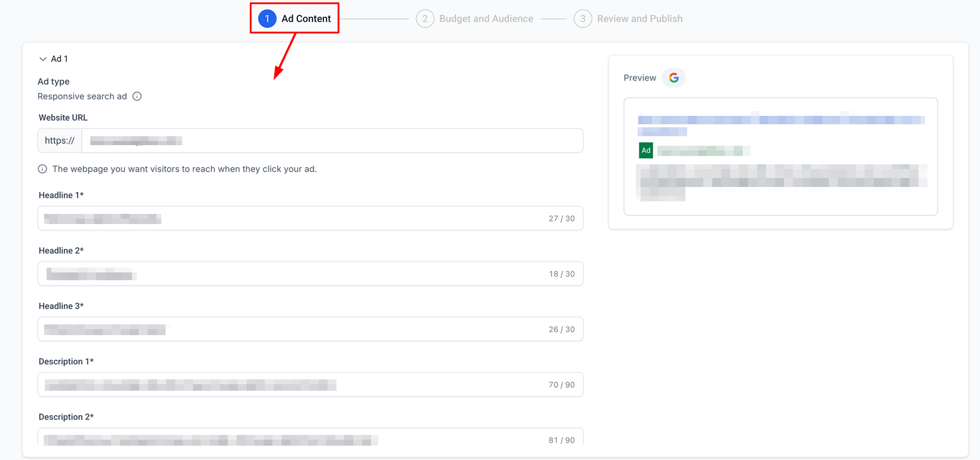Image resolution: width=980 pixels, height=460 pixels.
Task: Click the webpage hint info icon
Action: pyautogui.click(x=42, y=169)
